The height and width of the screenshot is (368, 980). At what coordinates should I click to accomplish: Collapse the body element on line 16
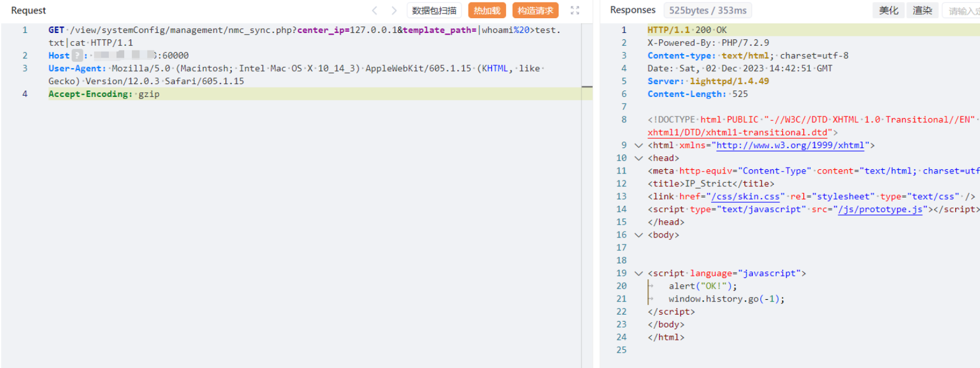click(x=639, y=235)
